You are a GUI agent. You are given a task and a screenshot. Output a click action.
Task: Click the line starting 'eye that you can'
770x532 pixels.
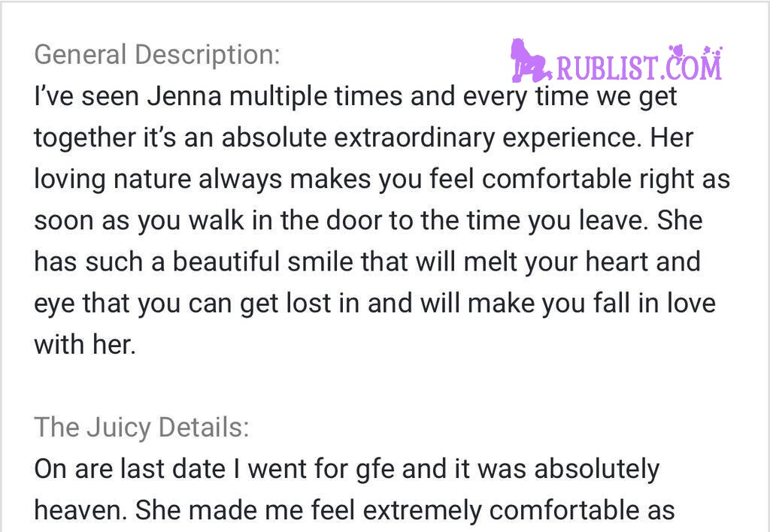pos(374,303)
